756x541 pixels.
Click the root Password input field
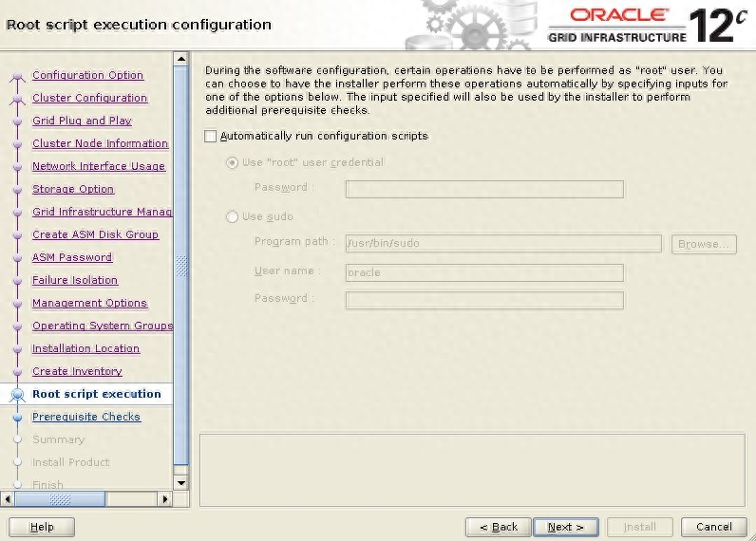point(483,189)
